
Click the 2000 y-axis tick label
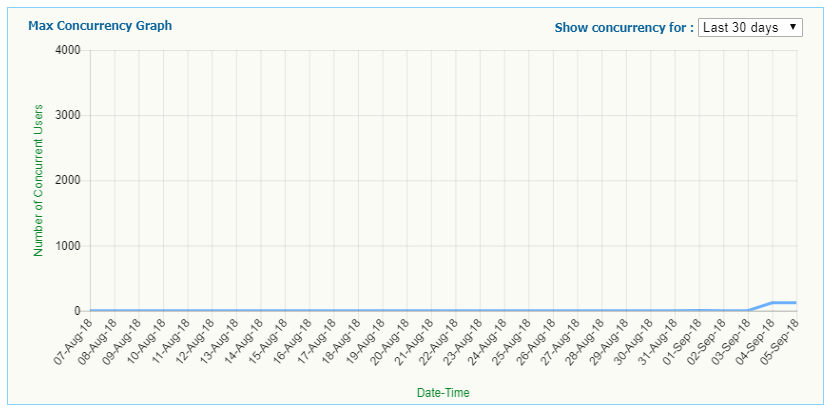67,180
